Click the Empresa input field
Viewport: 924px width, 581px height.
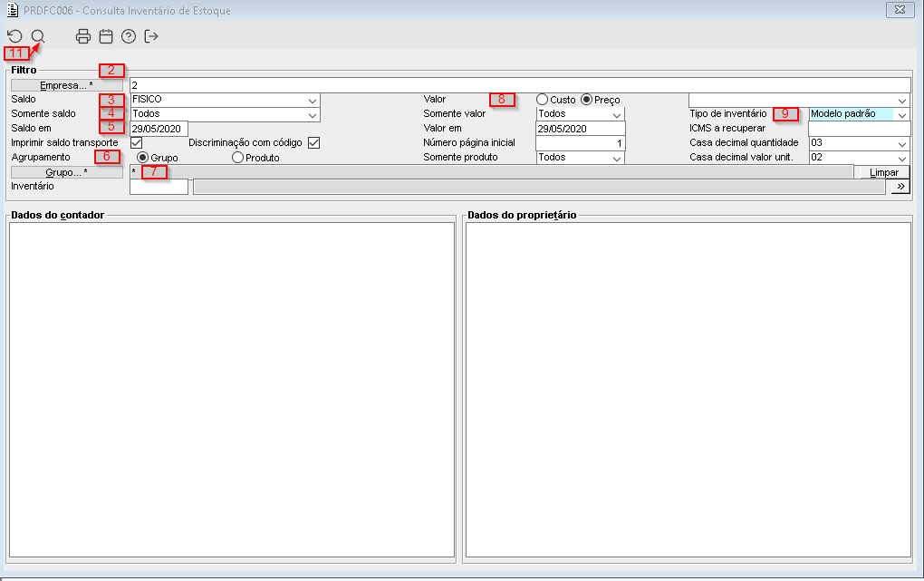click(x=520, y=85)
